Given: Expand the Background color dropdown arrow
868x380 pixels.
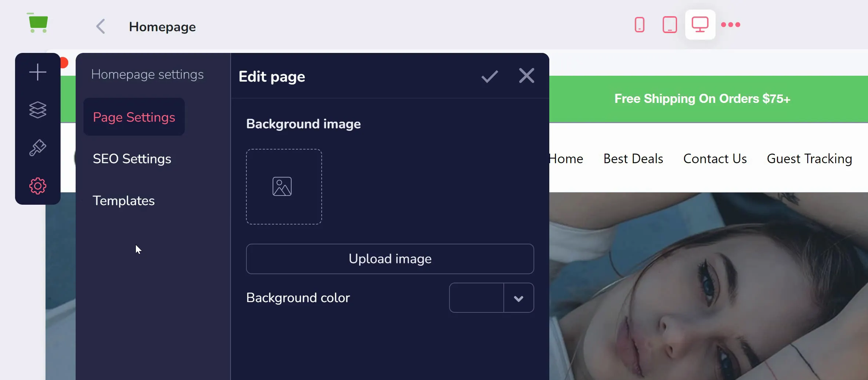Looking at the screenshot, I should point(518,298).
